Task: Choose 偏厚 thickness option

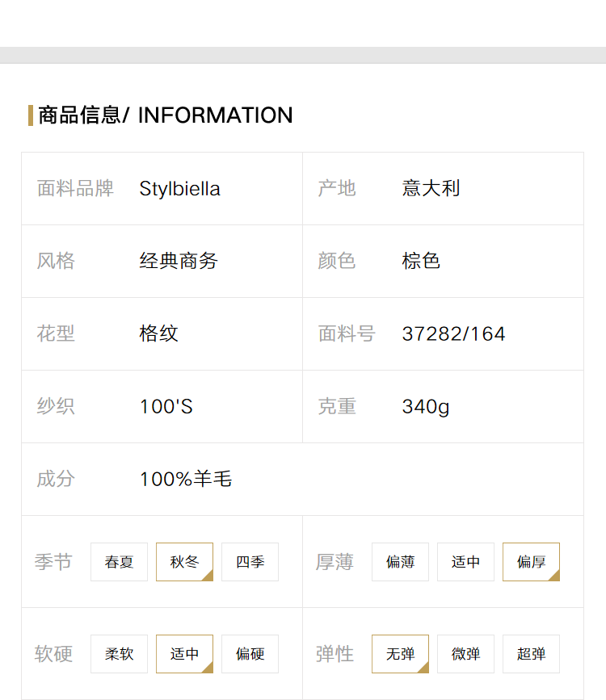Action: (x=531, y=562)
